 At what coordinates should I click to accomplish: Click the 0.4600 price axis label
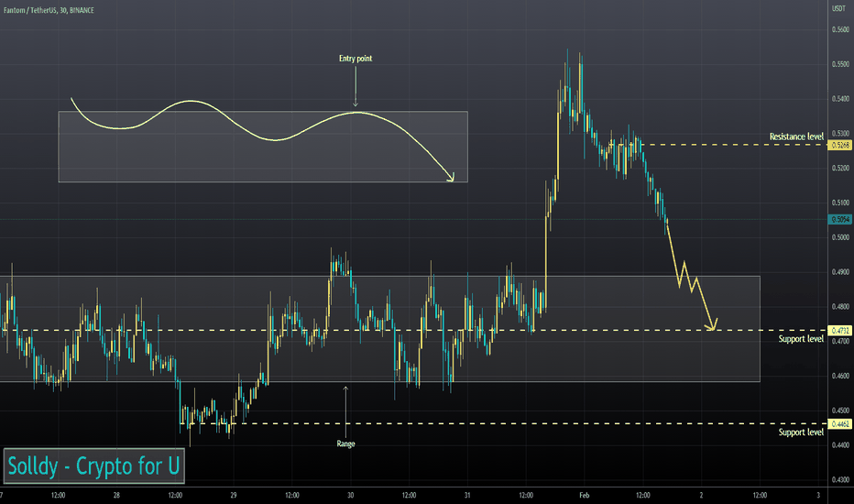tap(840, 376)
